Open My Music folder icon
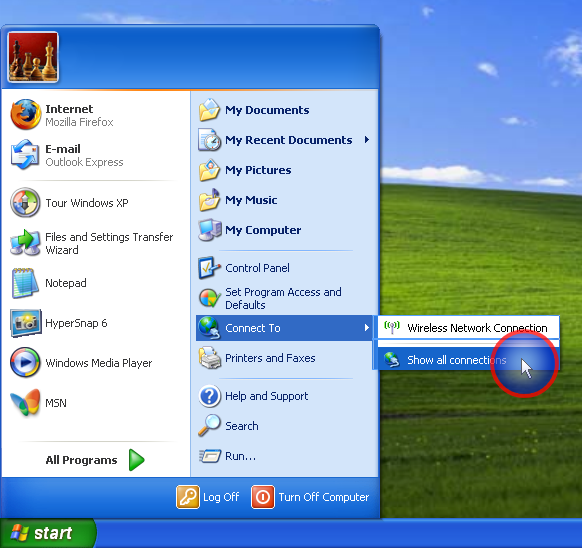 (x=209, y=200)
